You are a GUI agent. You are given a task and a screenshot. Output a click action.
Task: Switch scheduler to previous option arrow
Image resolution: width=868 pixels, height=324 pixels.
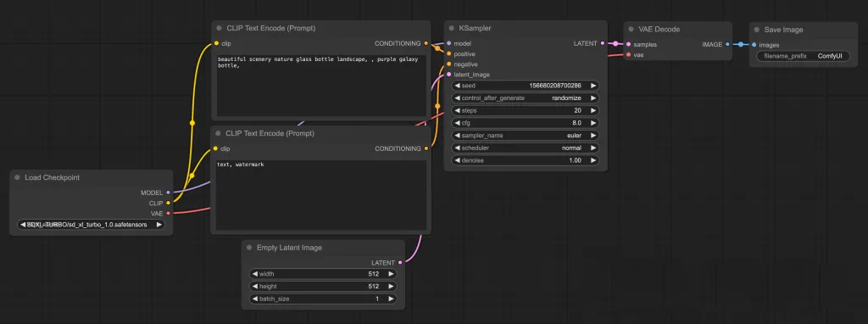click(x=457, y=148)
